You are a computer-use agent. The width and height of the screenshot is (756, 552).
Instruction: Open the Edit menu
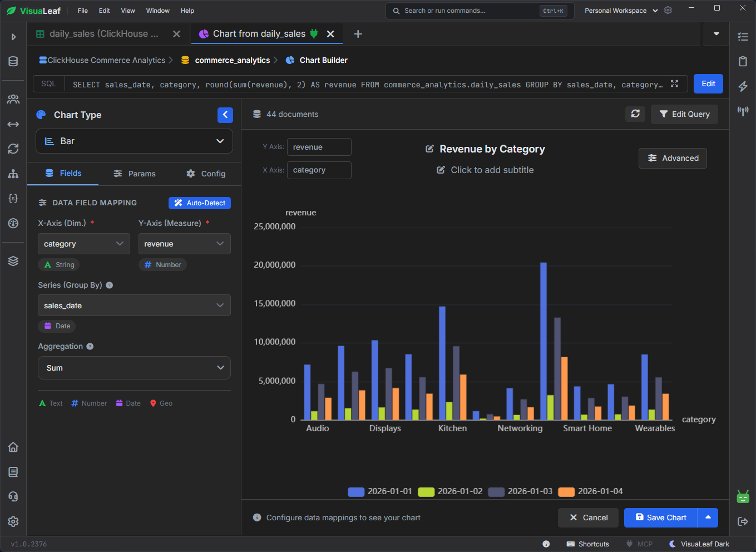click(x=105, y=11)
